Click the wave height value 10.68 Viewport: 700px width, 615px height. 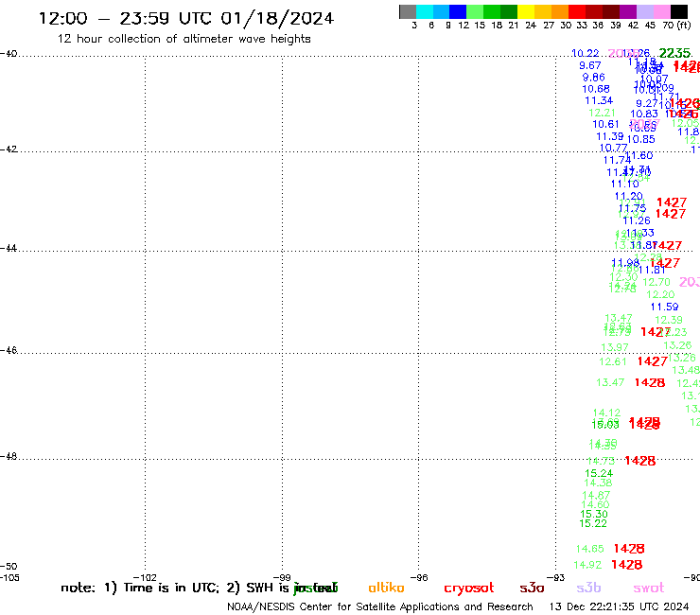596,89
